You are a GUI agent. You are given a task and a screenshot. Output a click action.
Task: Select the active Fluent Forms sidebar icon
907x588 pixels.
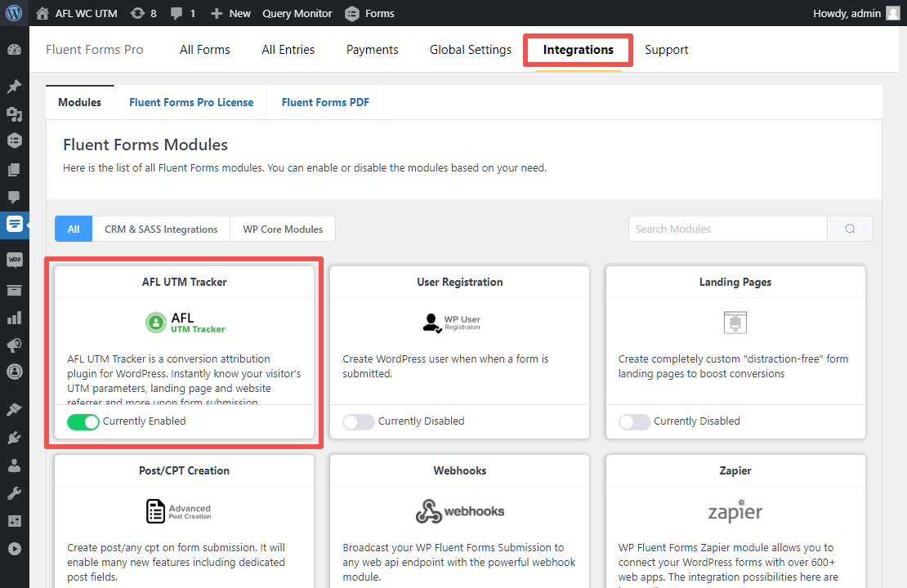point(15,223)
